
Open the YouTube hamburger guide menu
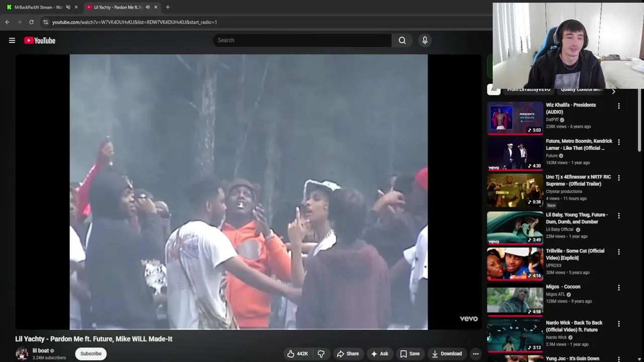click(x=12, y=41)
